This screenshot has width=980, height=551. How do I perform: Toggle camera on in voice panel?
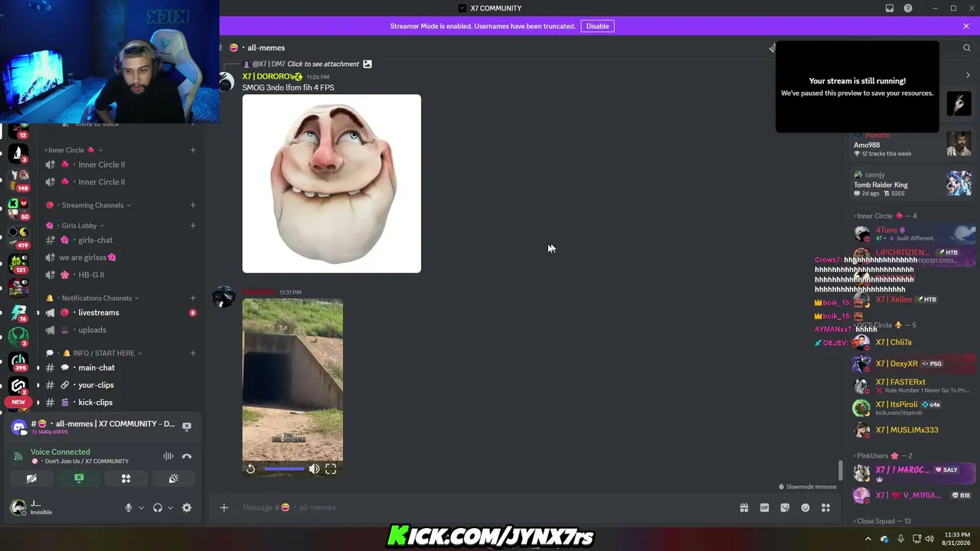[31, 478]
